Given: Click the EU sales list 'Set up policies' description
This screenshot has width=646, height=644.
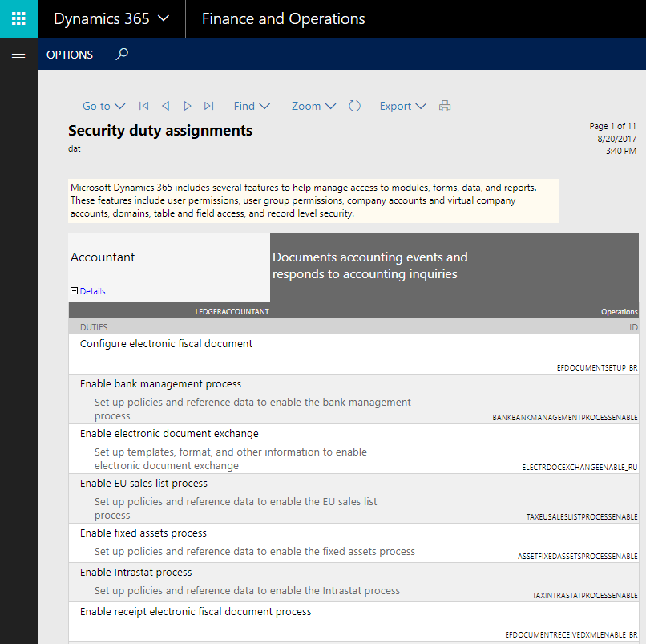Looking at the screenshot, I should pyautogui.click(x=236, y=508).
